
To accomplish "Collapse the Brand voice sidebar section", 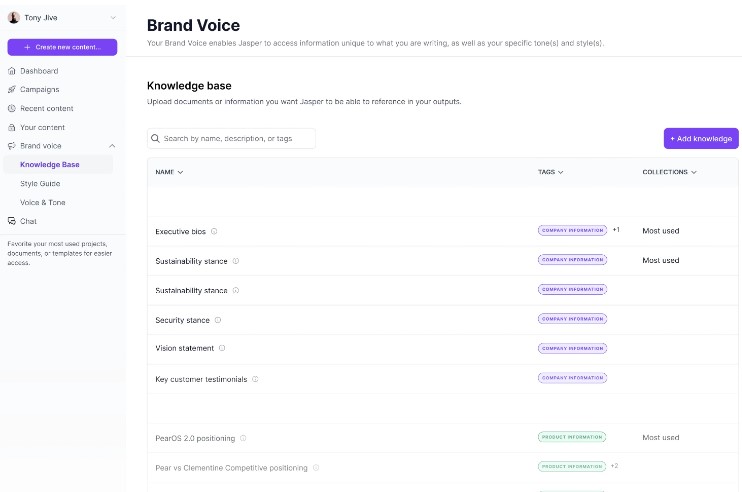I will click(x=112, y=146).
